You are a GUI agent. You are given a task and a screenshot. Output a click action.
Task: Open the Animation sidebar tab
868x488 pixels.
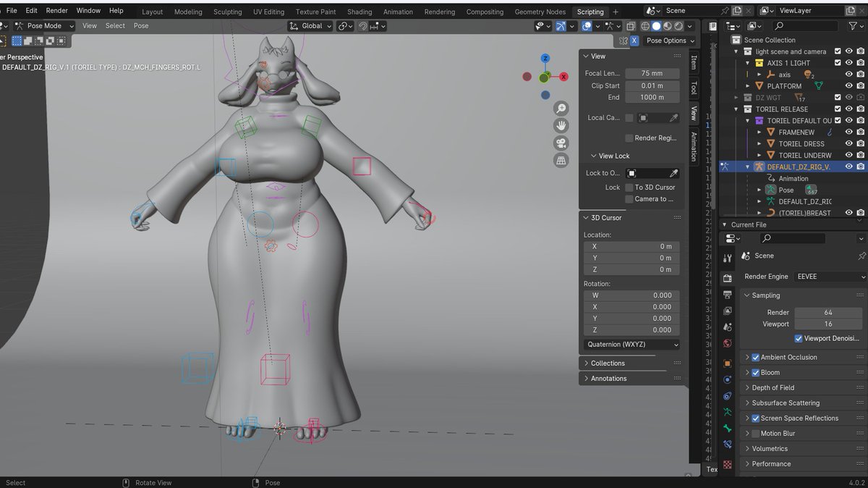click(694, 147)
